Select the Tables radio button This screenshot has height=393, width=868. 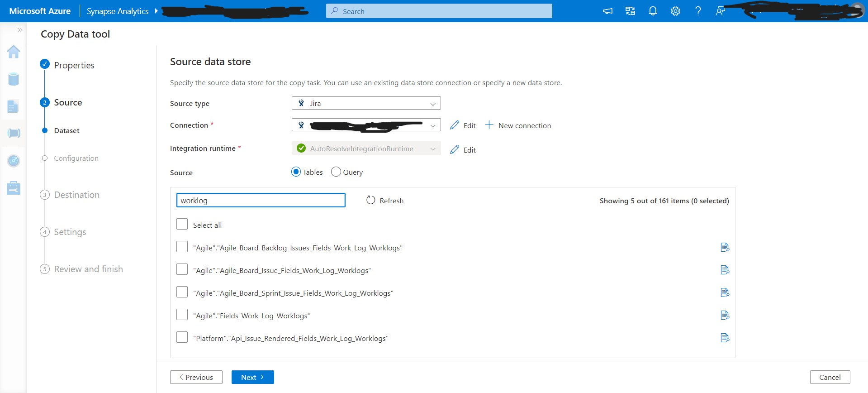[x=296, y=172]
